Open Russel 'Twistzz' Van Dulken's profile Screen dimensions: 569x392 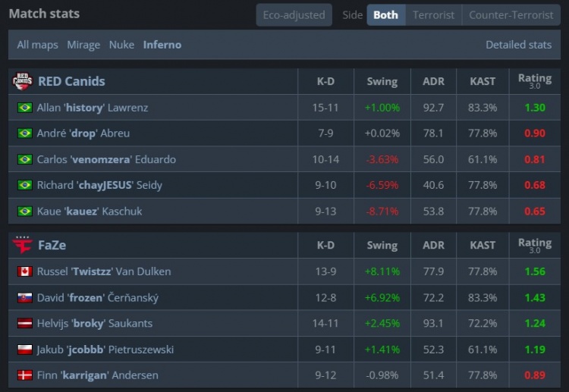pyautogui.click(x=104, y=271)
